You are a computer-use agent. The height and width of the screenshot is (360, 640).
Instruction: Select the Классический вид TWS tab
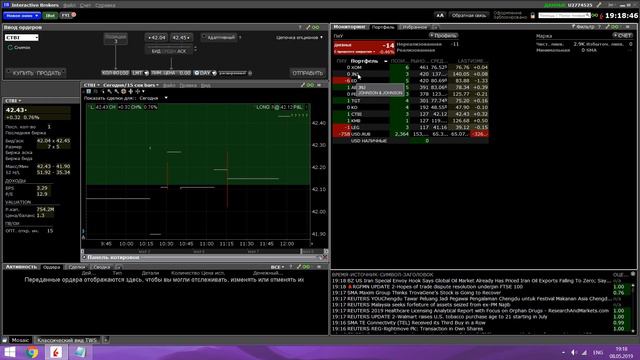coord(67,340)
